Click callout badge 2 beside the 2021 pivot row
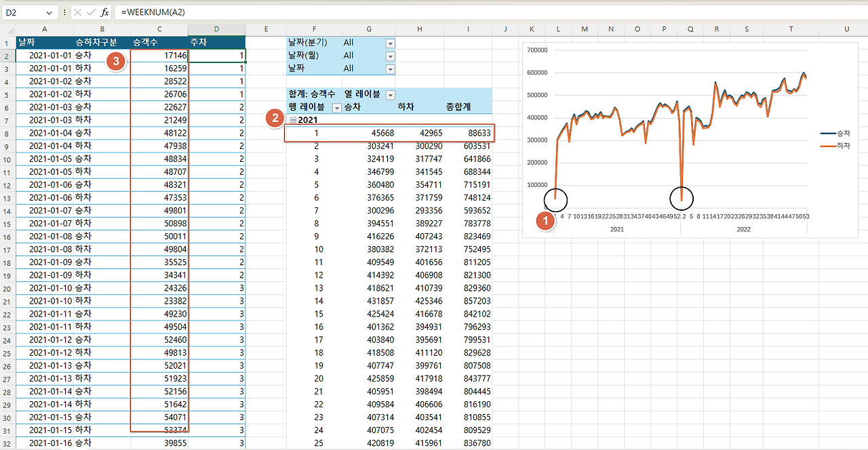Screen dimensions: 868x450 (x=275, y=120)
